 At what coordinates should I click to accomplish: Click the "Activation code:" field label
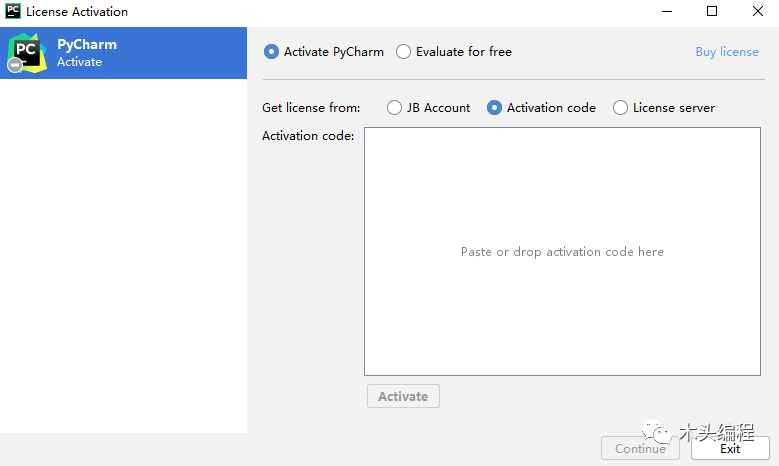(x=308, y=136)
